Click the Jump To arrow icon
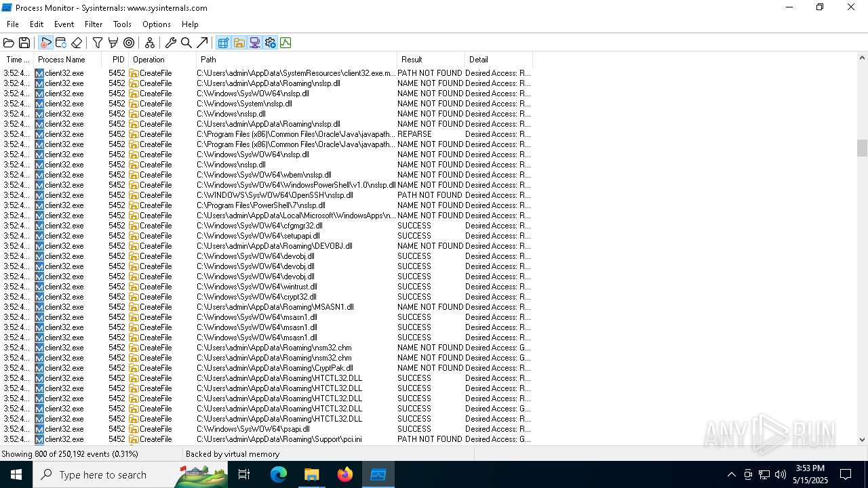This screenshot has height=488, width=868. [x=202, y=43]
